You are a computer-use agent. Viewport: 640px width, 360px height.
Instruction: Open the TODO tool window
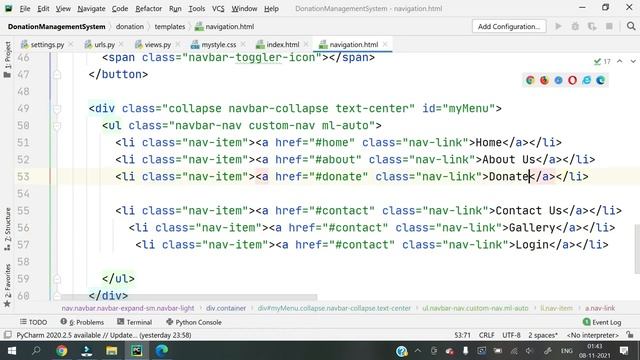click(x=33, y=322)
